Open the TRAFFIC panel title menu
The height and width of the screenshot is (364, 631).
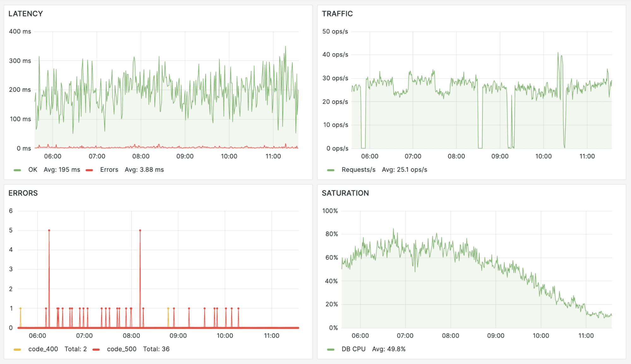[x=337, y=14]
